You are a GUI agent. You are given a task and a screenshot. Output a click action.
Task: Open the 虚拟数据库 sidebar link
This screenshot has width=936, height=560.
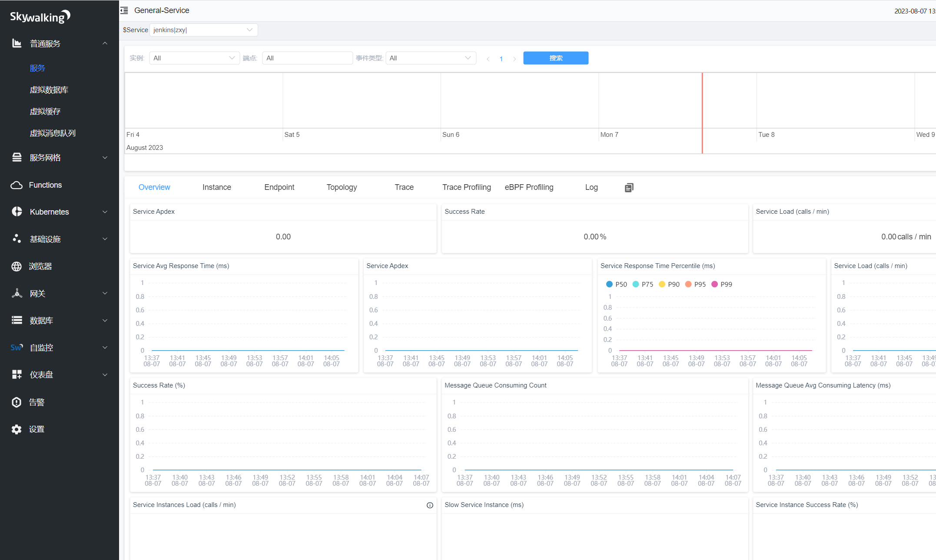[49, 90]
